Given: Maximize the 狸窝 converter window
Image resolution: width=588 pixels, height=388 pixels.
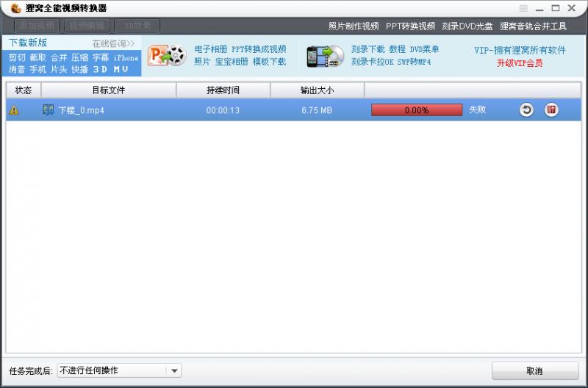Looking at the screenshot, I should pyautogui.click(x=556, y=8).
